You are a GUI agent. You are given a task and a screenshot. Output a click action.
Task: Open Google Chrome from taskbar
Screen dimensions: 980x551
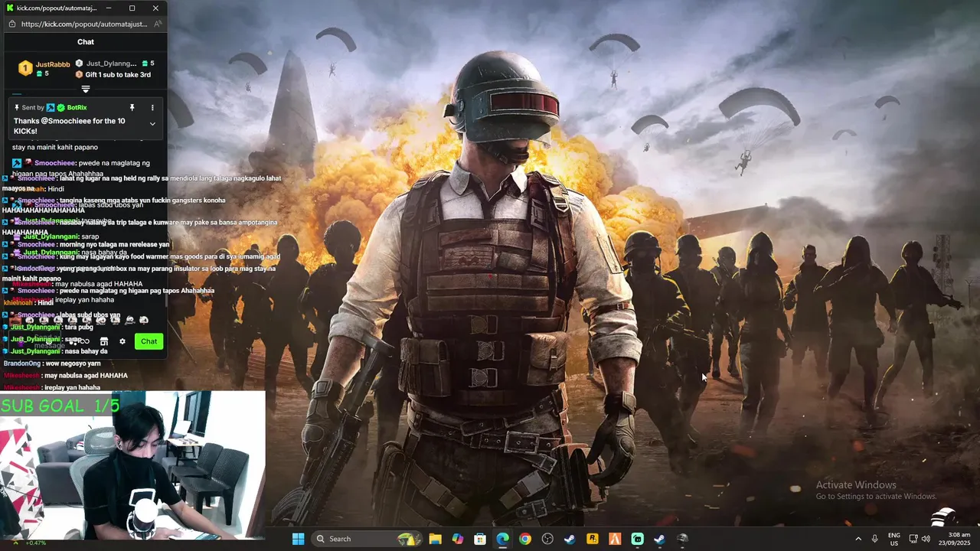click(524, 539)
